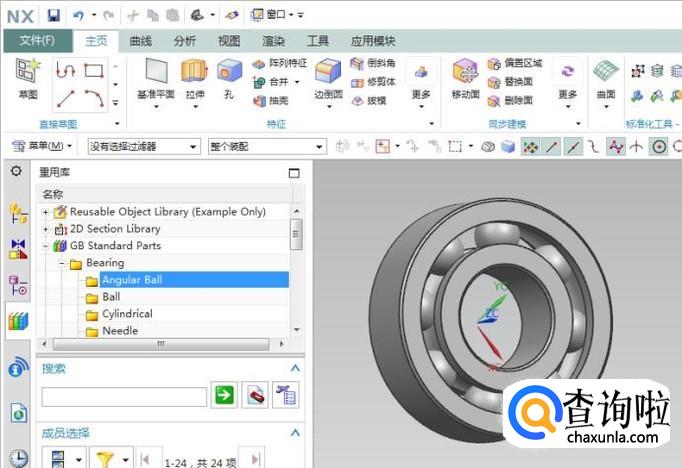Open the History clock icon in sidebar
Viewport: 682px width, 468px height.
point(18,457)
